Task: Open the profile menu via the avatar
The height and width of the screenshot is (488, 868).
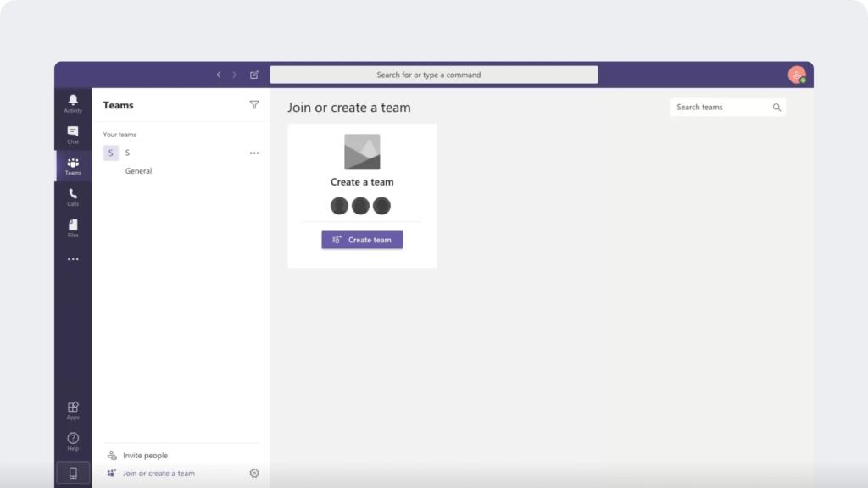Action: click(795, 75)
